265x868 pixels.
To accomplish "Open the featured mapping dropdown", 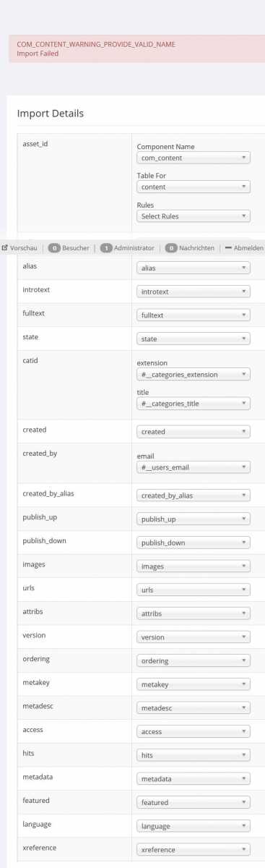I will [x=194, y=802].
